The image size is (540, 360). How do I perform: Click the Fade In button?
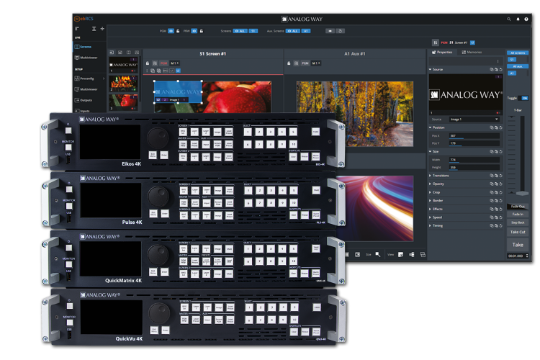pos(518,214)
